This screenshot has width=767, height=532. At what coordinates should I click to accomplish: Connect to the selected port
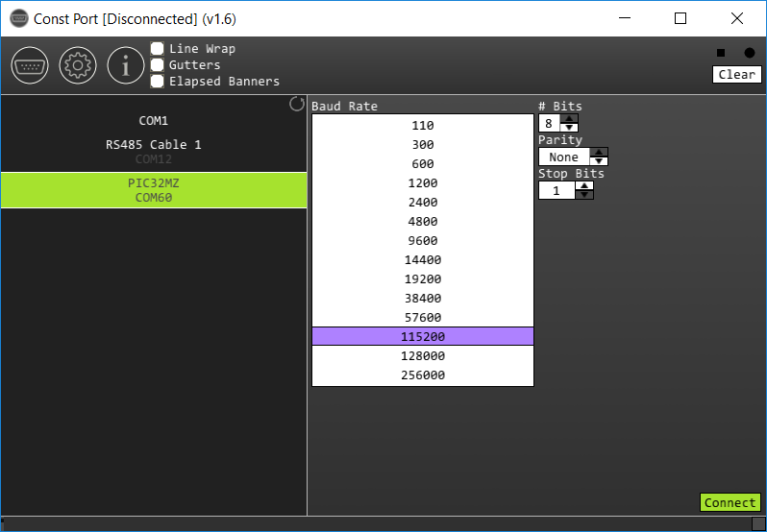coord(730,502)
